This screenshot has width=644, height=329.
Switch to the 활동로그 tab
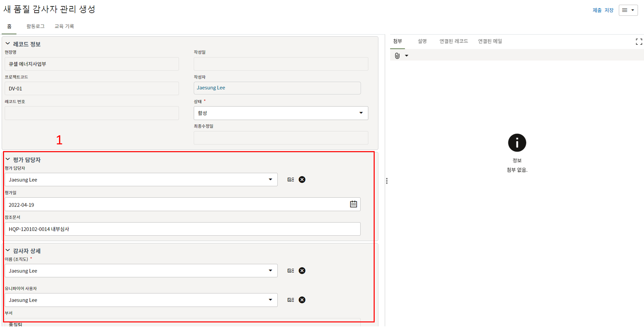tap(35, 26)
